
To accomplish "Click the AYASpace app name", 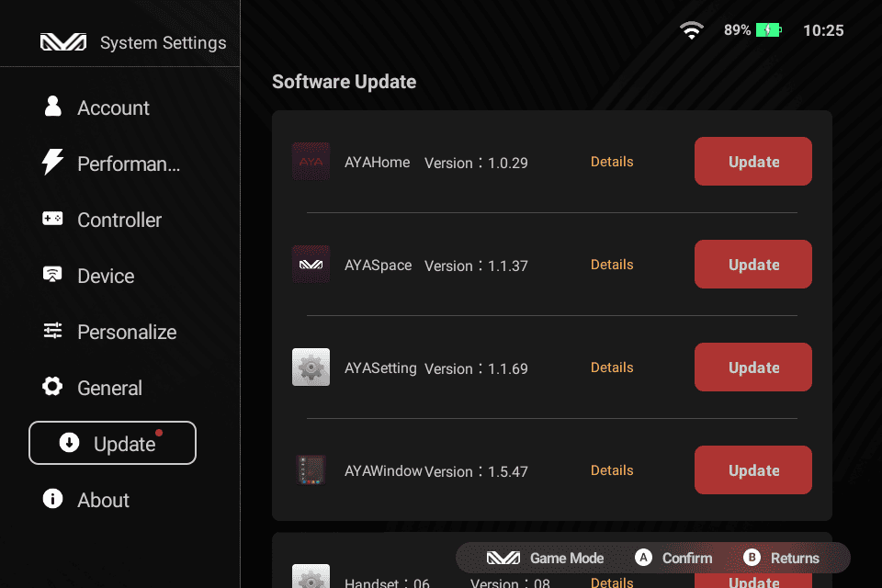I will coord(378,265).
